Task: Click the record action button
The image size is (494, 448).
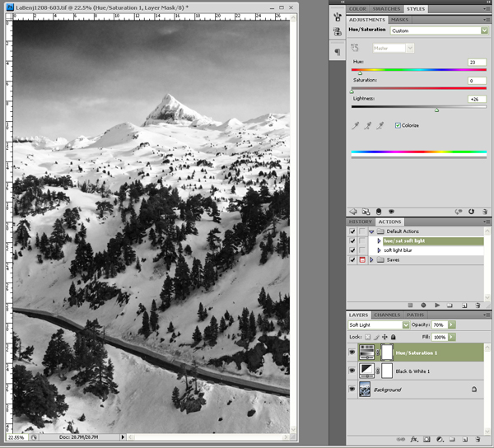Action: pos(423,306)
